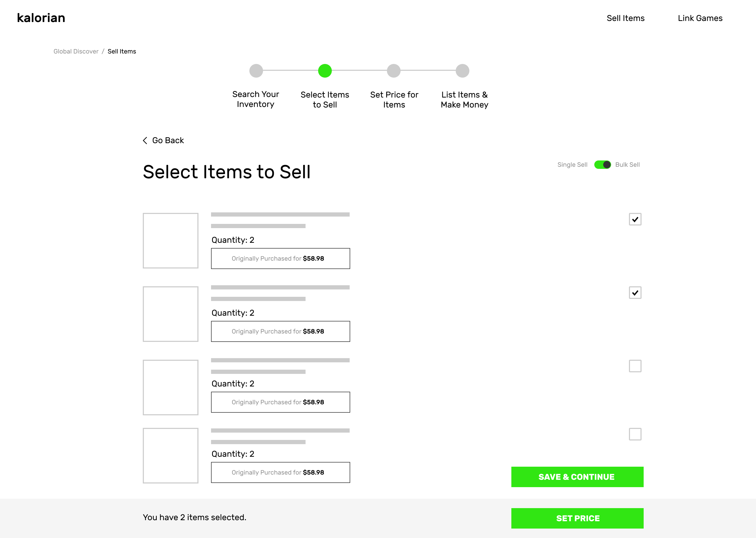The image size is (756, 538).
Task: Click the first item's thumbnail placeholder
Action: 170,241
